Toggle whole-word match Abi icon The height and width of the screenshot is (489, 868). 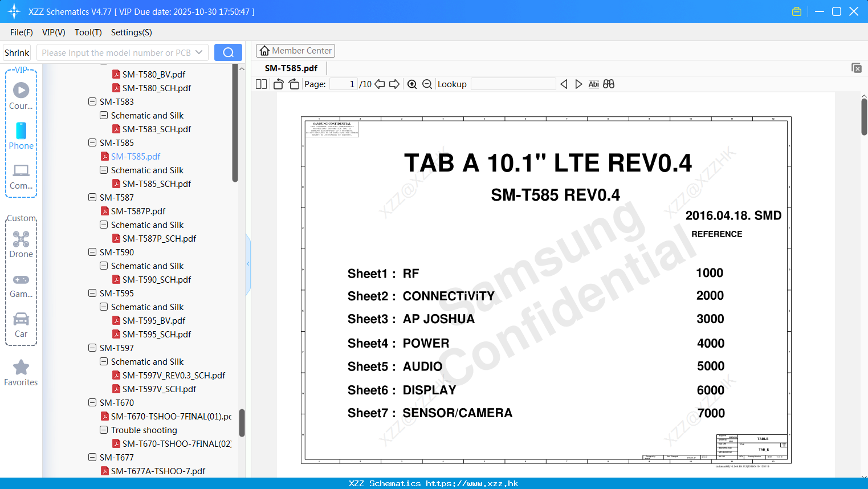593,84
